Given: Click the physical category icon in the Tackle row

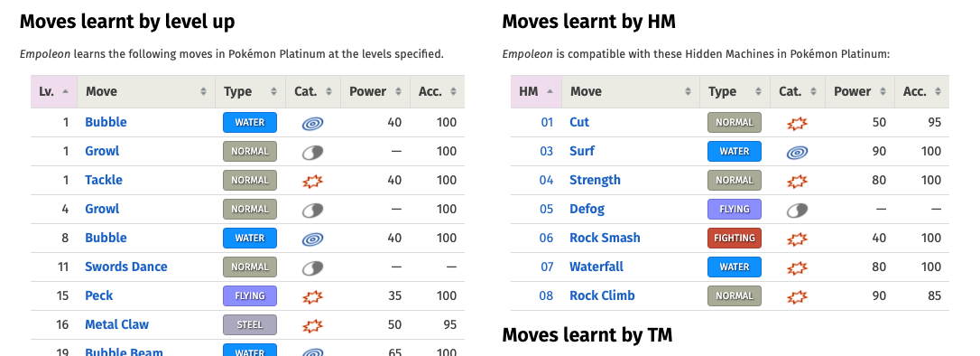Looking at the screenshot, I should coord(312,181).
